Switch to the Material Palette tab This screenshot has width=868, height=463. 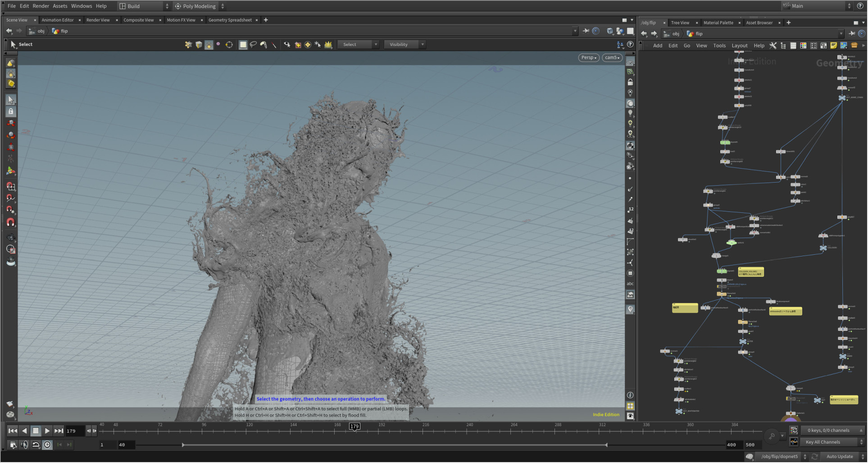[718, 23]
